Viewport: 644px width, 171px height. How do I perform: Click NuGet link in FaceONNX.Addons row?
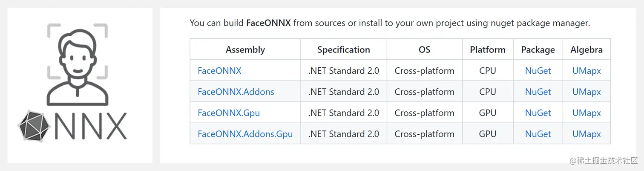pyautogui.click(x=538, y=92)
